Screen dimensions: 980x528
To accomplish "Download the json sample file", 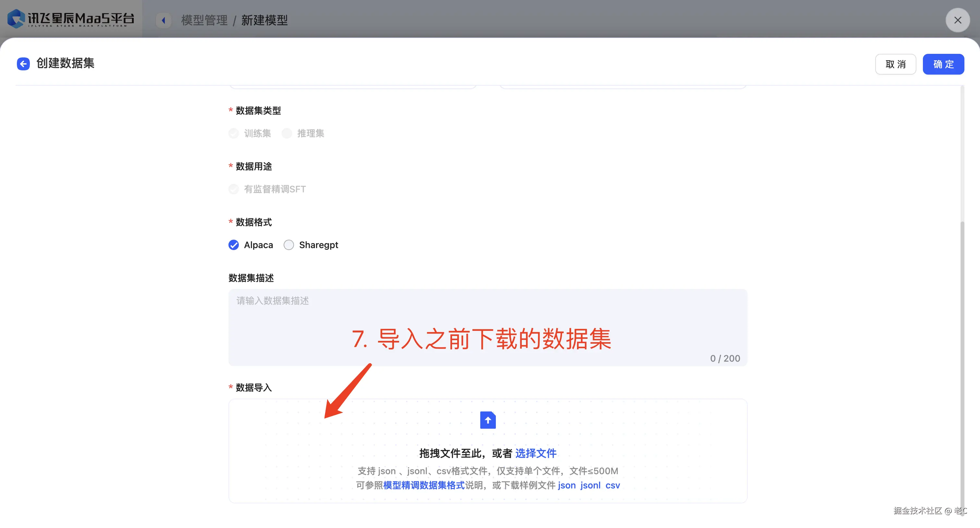I will click(x=566, y=486).
